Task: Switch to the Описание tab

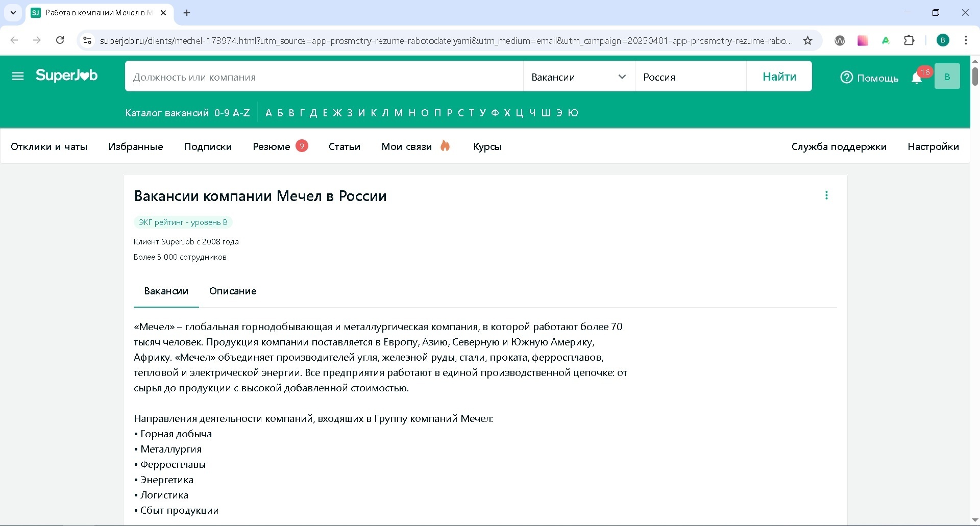Action: (x=233, y=291)
